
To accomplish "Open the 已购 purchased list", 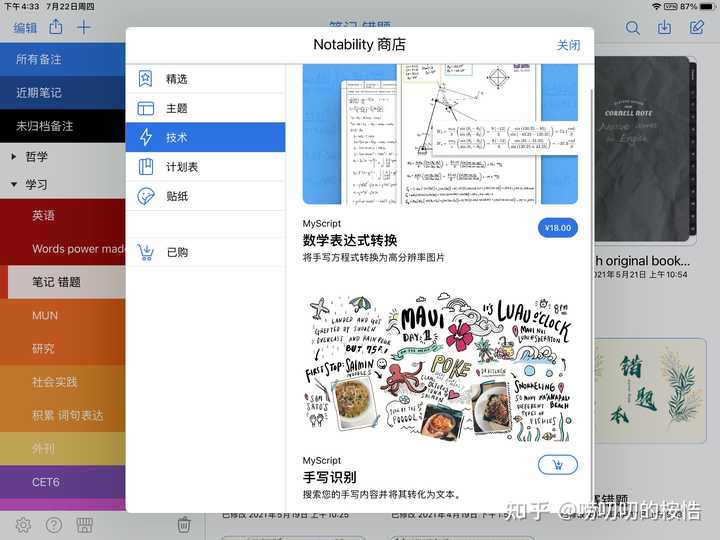I will [x=205, y=252].
